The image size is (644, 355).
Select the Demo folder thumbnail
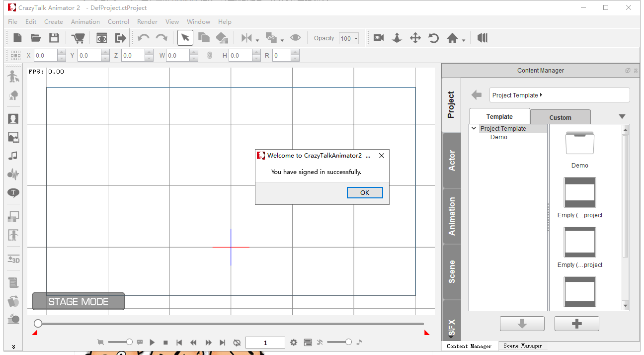coord(580,144)
